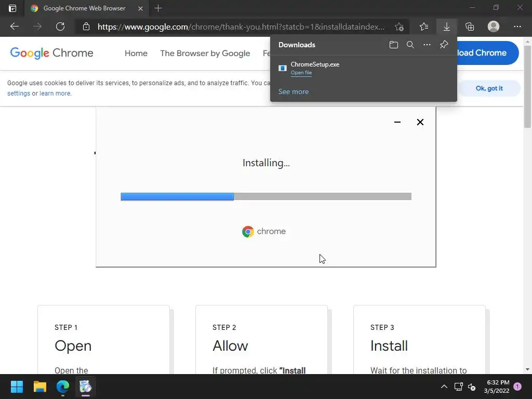This screenshot has width=532, height=399.
Task: Click See more in Downloads panel
Action: [294, 91]
